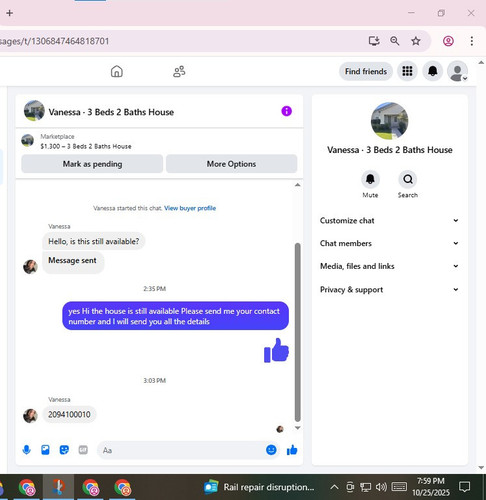Screen dimensions: 486x500
Task: Click the install app icon in address bar
Action: coord(374,41)
